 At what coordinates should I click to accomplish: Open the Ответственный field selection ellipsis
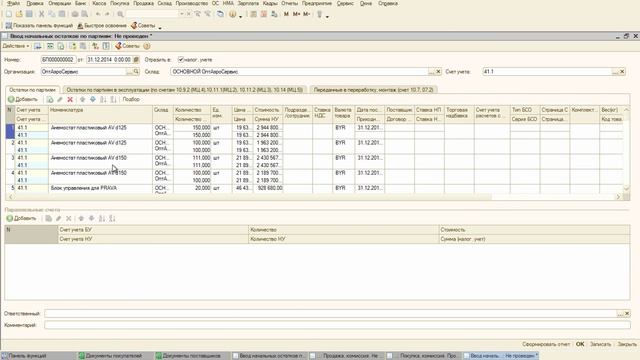[x=620, y=313]
